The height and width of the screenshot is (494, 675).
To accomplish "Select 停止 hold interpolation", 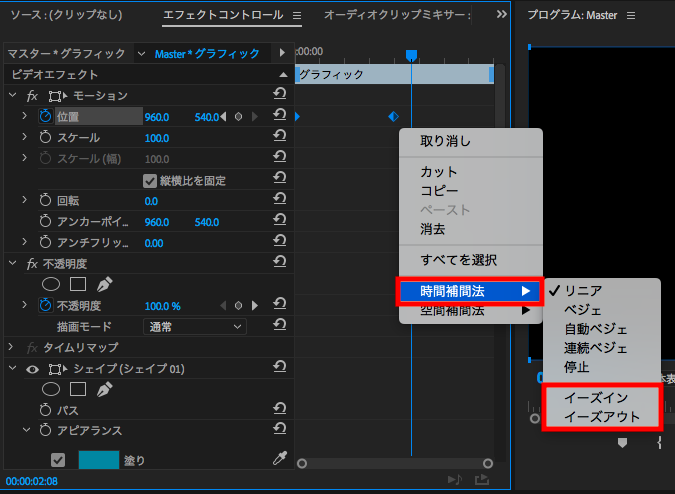I will [602, 367].
